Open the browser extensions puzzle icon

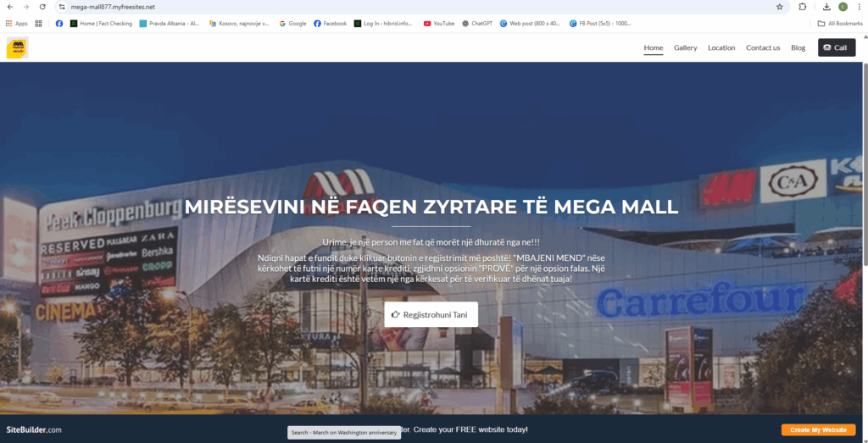(x=803, y=7)
